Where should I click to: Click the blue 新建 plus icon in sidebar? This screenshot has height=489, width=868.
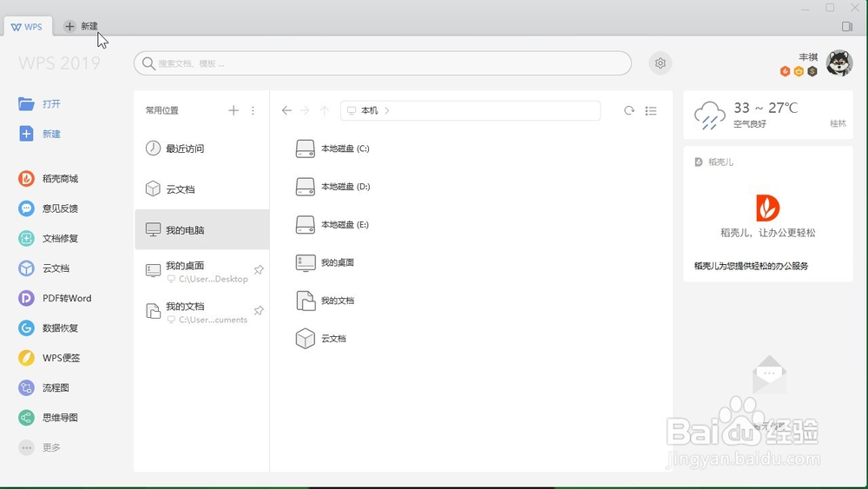tap(26, 134)
